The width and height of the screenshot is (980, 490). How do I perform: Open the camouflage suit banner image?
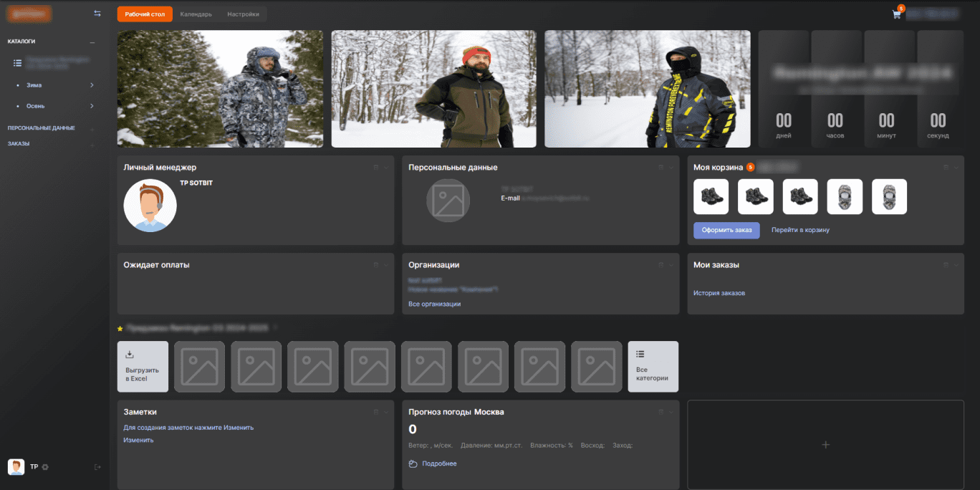(220, 89)
